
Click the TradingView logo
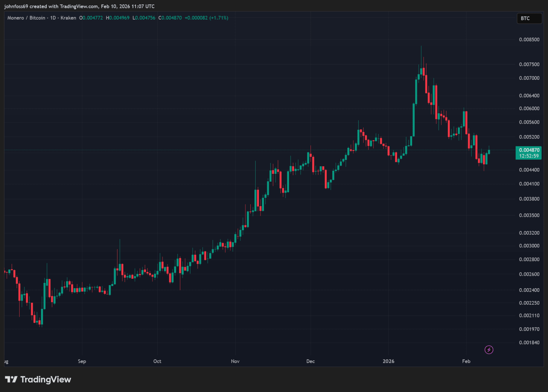click(38, 379)
